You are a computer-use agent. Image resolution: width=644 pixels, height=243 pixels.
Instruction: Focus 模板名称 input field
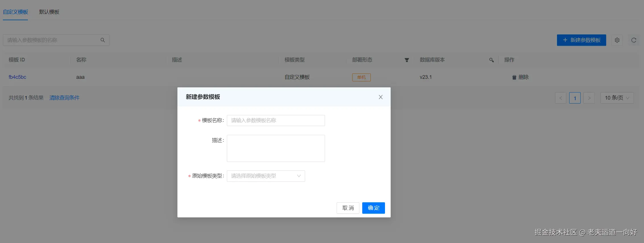coord(276,120)
